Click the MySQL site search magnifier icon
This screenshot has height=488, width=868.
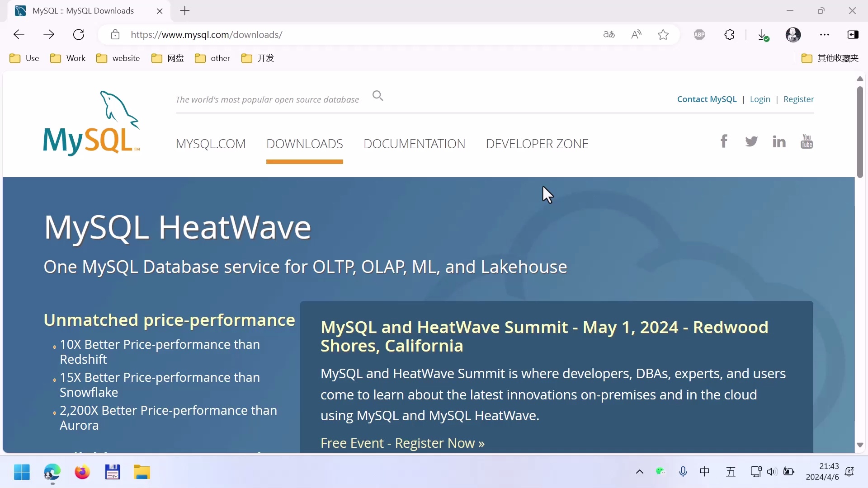377,96
